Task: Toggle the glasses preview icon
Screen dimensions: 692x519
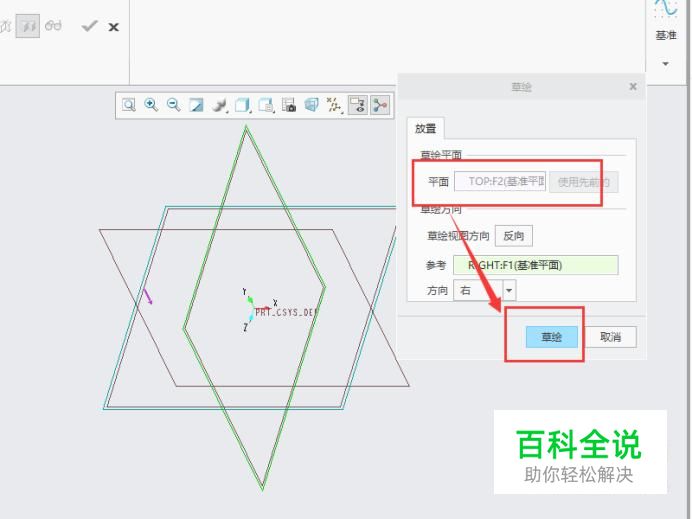Action: tap(53, 26)
